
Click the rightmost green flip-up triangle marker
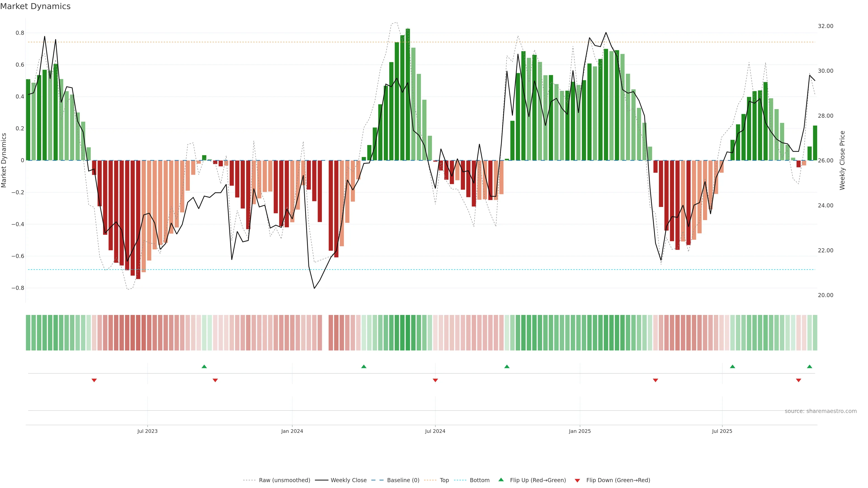(x=809, y=366)
